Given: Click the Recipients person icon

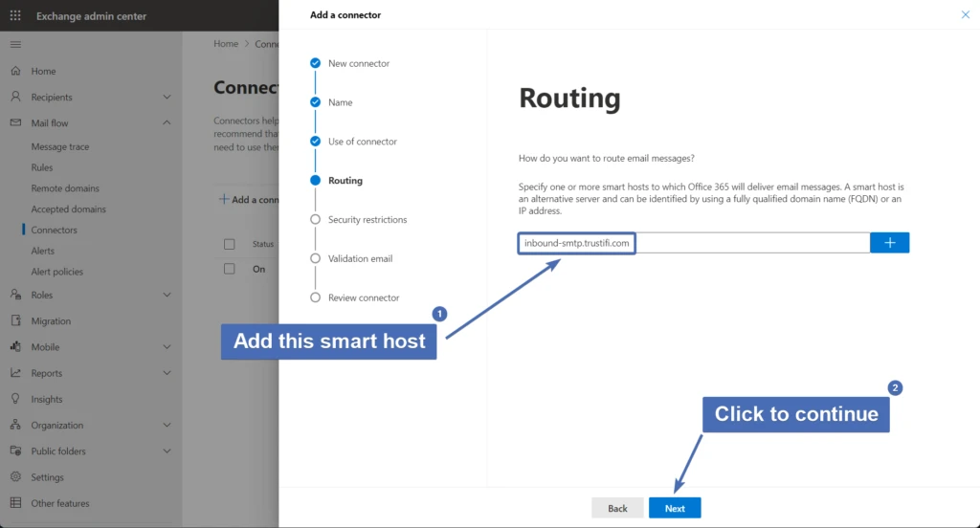Looking at the screenshot, I should [15, 97].
